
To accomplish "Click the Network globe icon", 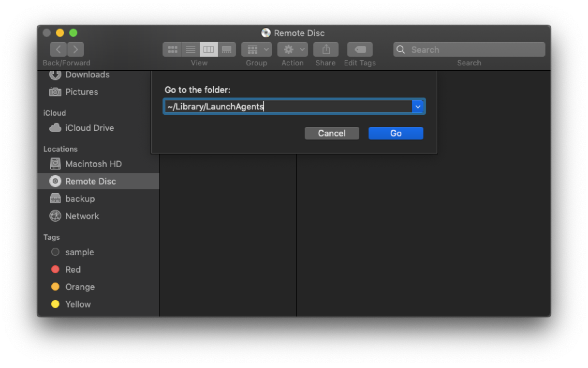I will coord(55,216).
